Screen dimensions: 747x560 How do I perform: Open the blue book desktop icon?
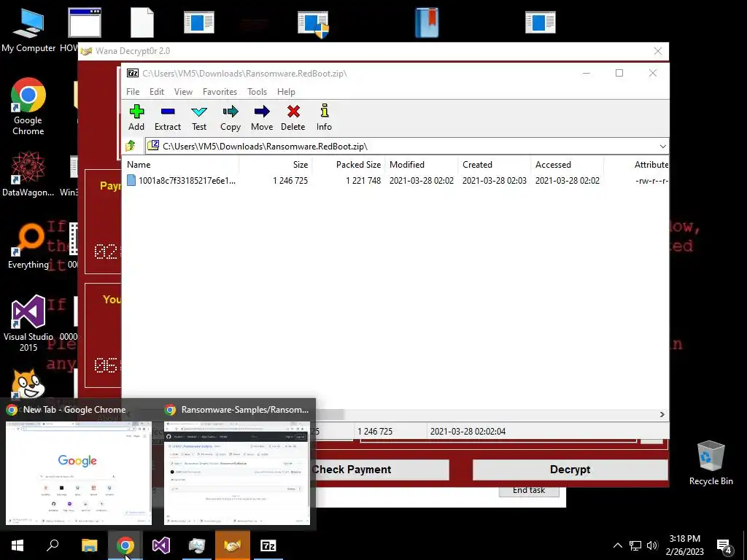(426, 23)
